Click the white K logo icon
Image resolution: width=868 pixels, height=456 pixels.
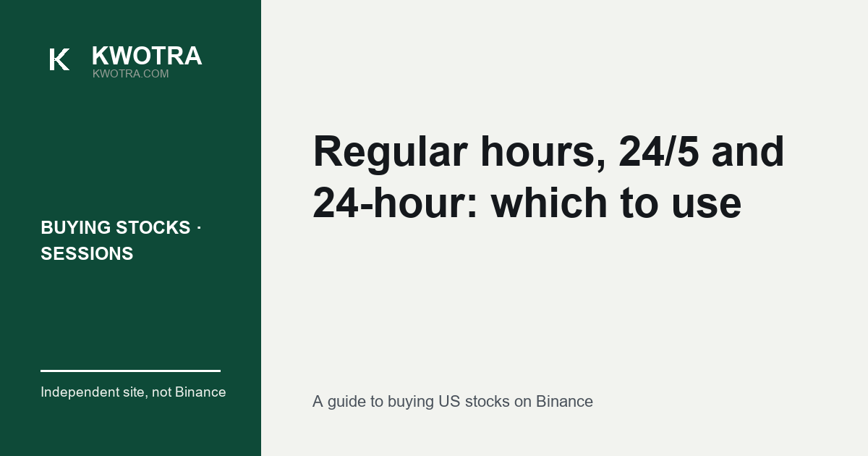[x=59, y=59]
